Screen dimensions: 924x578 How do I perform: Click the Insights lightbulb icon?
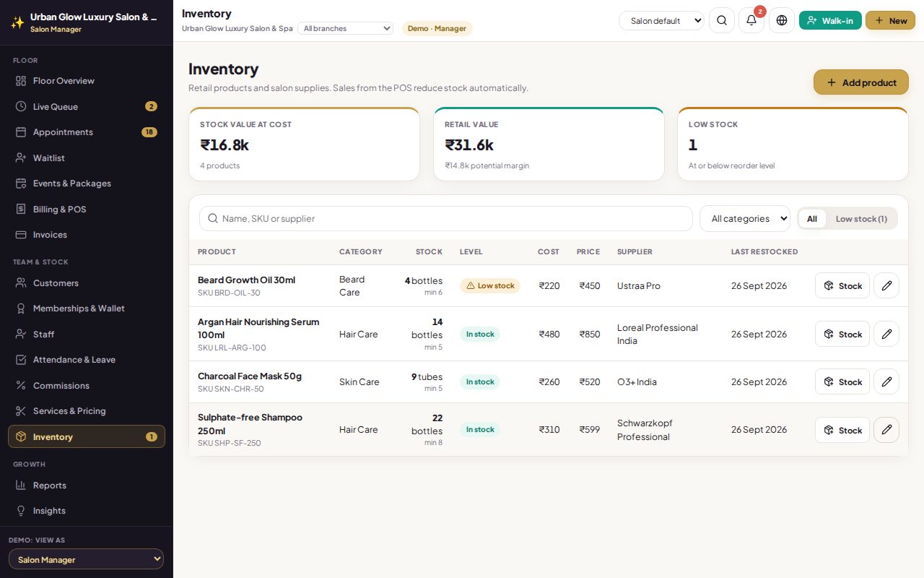click(x=21, y=511)
